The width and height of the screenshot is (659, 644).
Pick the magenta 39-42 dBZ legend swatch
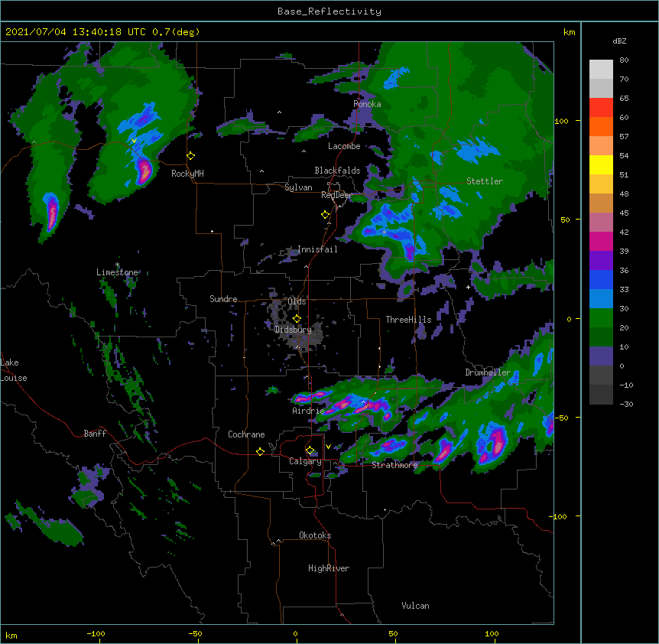(601, 241)
